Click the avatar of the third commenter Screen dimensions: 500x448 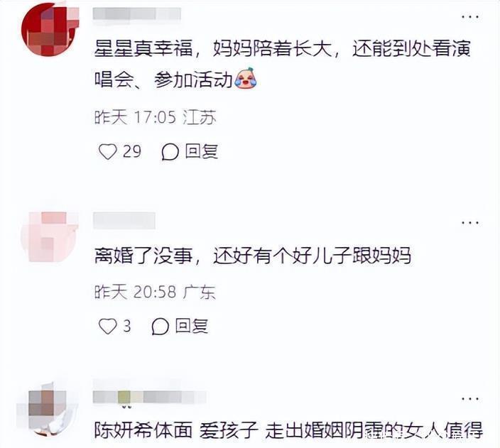click(47, 409)
